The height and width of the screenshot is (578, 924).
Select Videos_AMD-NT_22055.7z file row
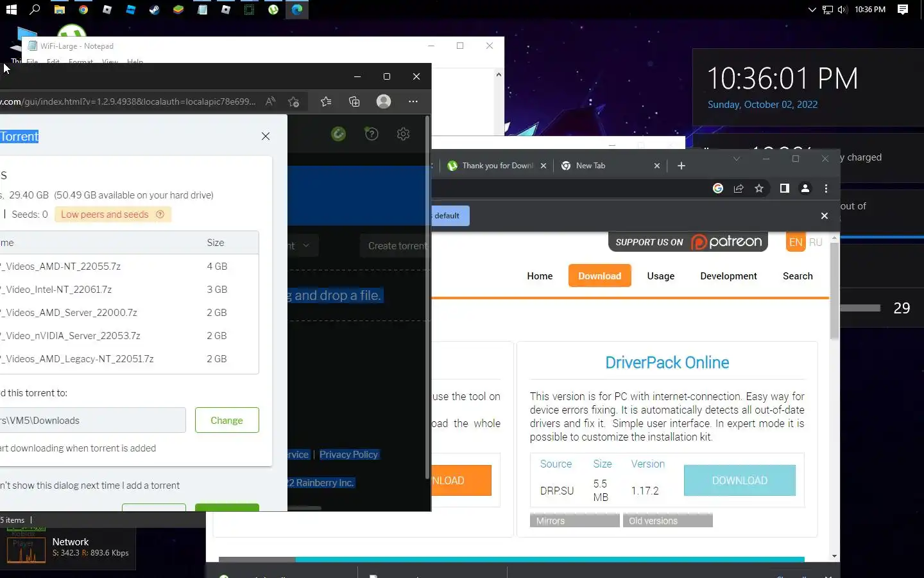tap(129, 266)
